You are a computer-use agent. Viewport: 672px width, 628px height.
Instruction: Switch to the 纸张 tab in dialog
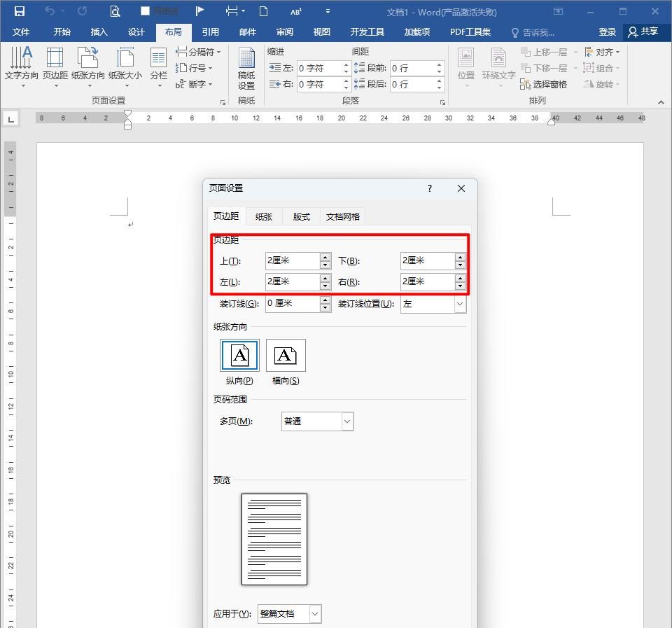pyautogui.click(x=264, y=216)
